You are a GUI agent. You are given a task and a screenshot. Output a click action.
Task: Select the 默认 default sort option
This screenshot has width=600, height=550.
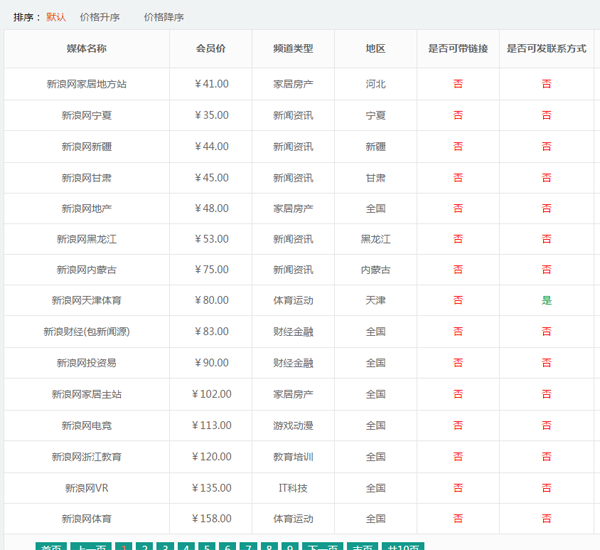coord(56,17)
